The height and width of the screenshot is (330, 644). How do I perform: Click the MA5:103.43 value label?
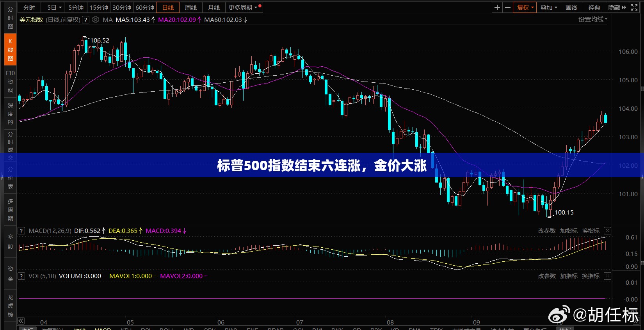[133, 20]
